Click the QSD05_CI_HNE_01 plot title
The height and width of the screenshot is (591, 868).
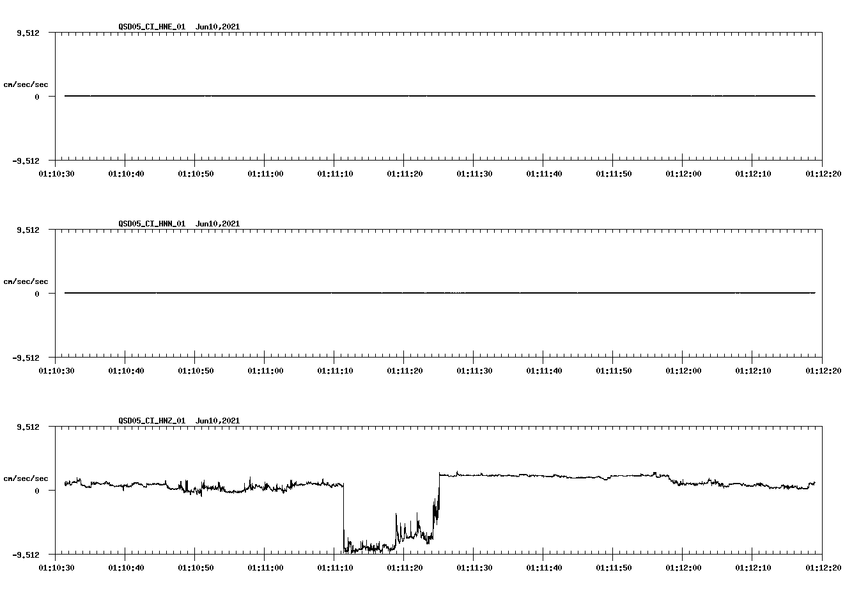click(179, 27)
